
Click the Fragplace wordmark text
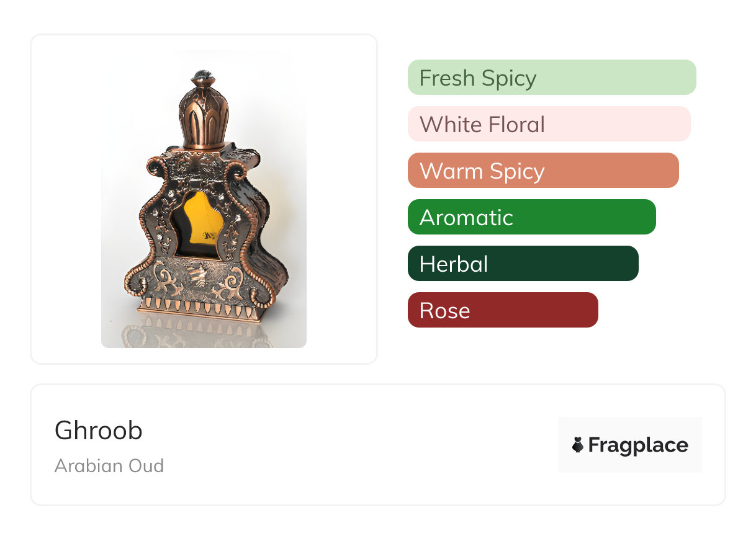point(638,445)
